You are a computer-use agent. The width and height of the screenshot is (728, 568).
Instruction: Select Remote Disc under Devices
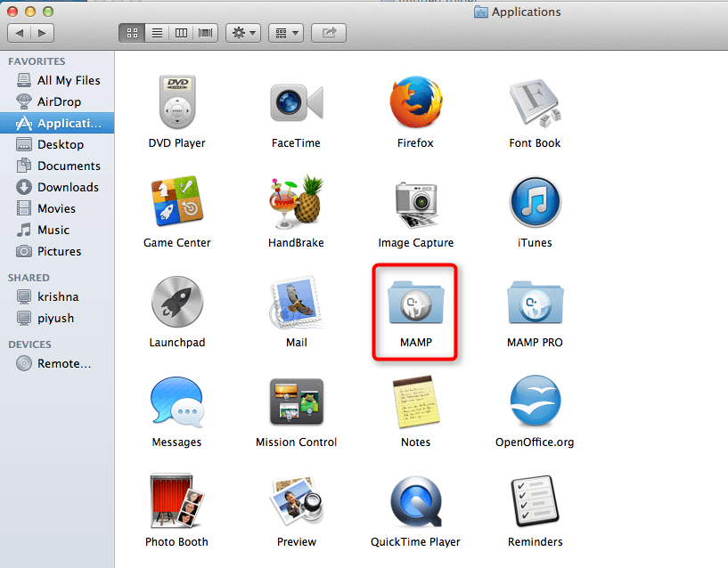[57, 363]
